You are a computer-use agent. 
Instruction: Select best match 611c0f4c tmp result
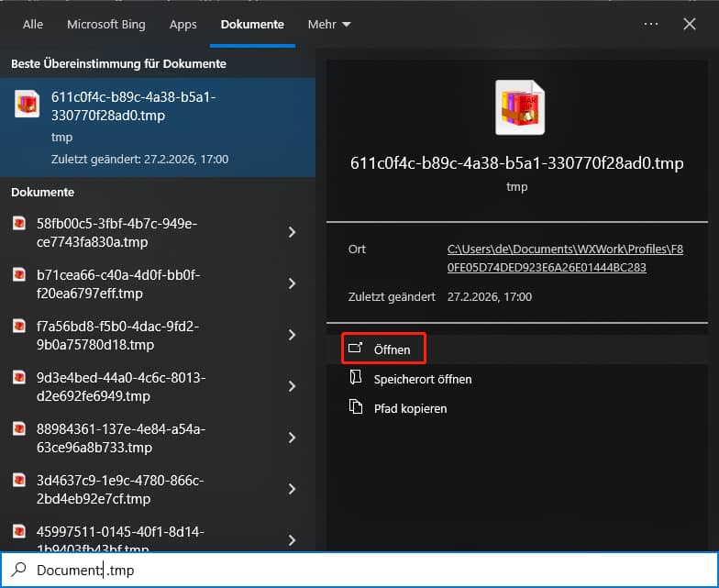point(157,128)
